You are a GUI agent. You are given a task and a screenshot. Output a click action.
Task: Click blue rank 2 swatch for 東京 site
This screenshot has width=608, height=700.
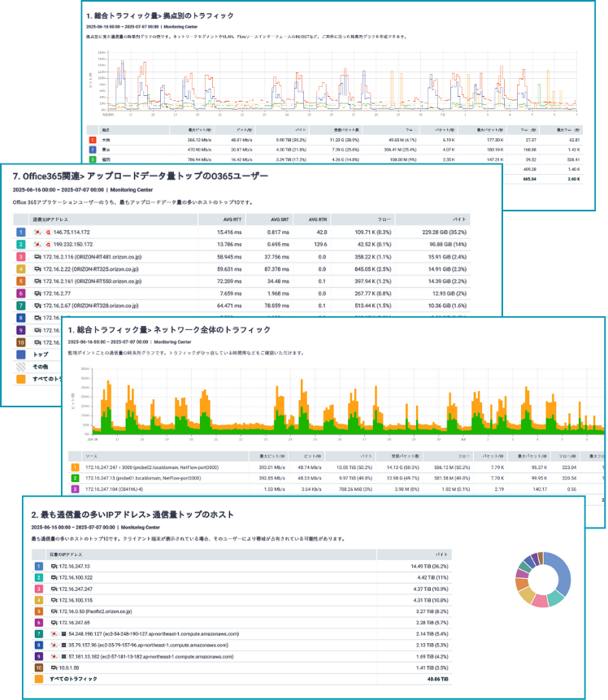coord(93,150)
